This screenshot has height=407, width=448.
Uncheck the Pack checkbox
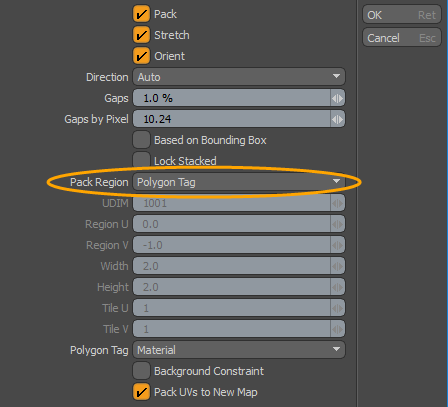141,14
